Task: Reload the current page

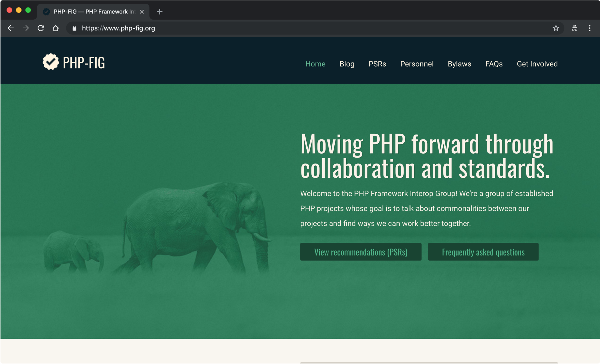Action: (41, 28)
